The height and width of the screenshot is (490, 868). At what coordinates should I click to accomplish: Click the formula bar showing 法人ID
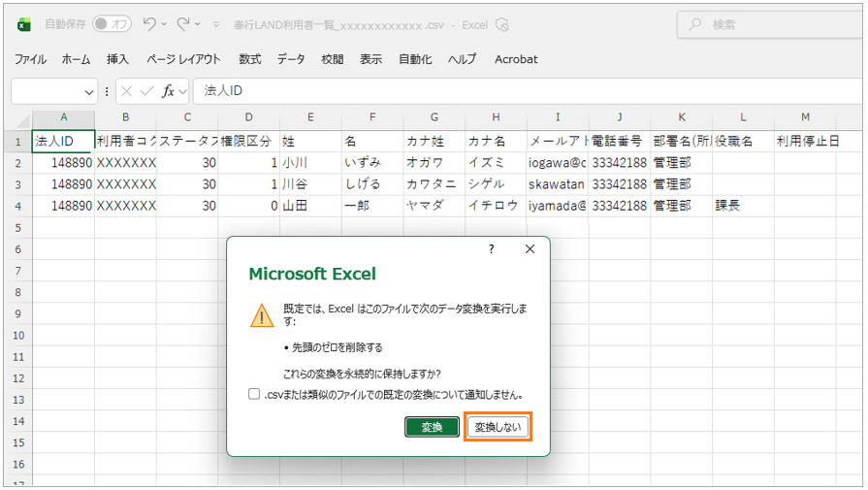pos(529,91)
